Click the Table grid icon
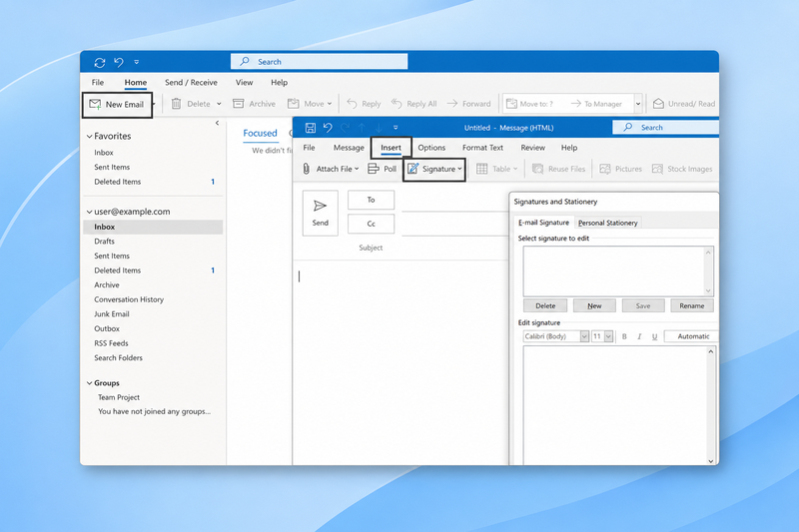799x532 pixels. click(481, 169)
